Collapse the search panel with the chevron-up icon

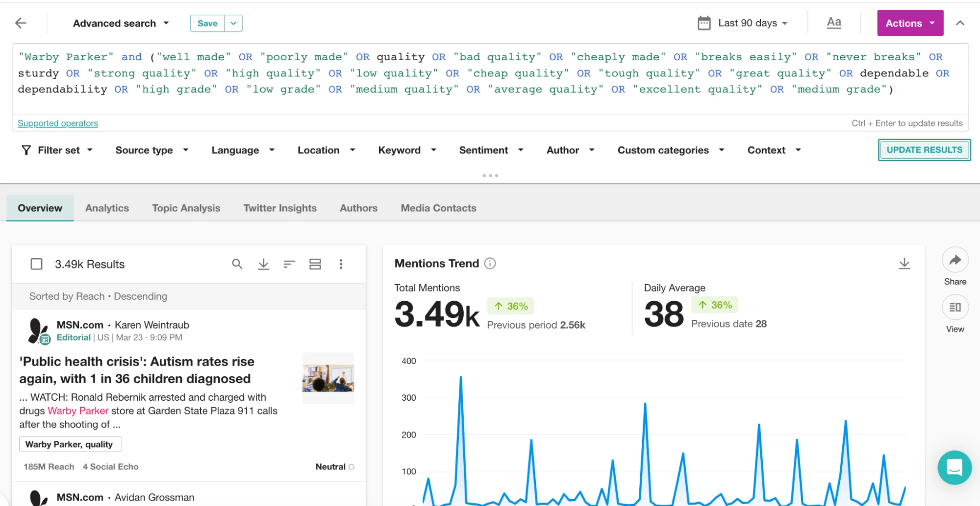960,23
